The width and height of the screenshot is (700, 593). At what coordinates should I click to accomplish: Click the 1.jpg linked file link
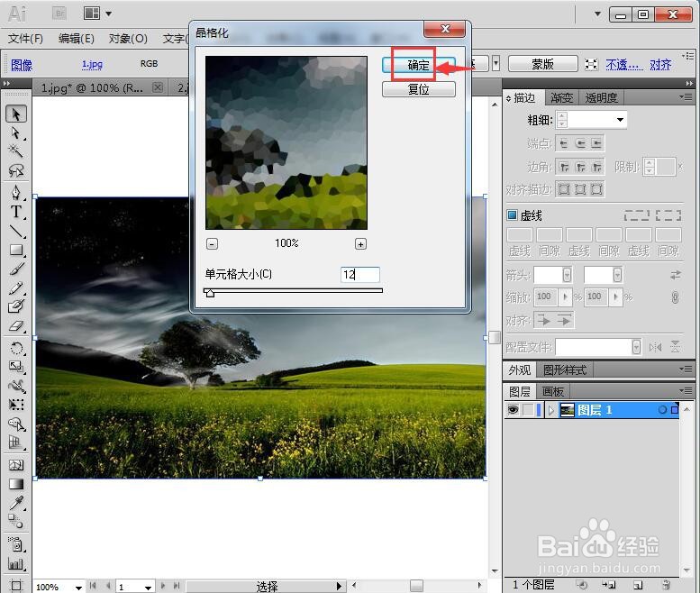pos(92,64)
